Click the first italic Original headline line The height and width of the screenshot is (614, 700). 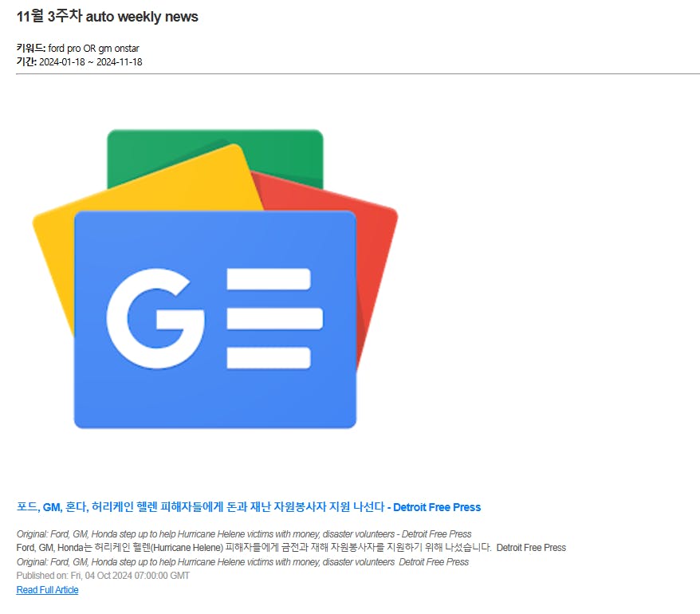(x=244, y=533)
